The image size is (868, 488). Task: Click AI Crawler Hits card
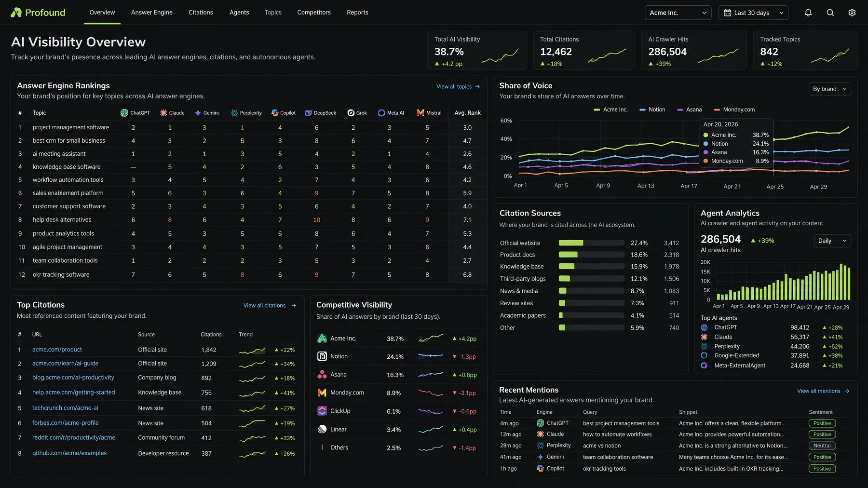pyautogui.click(x=693, y=51)
